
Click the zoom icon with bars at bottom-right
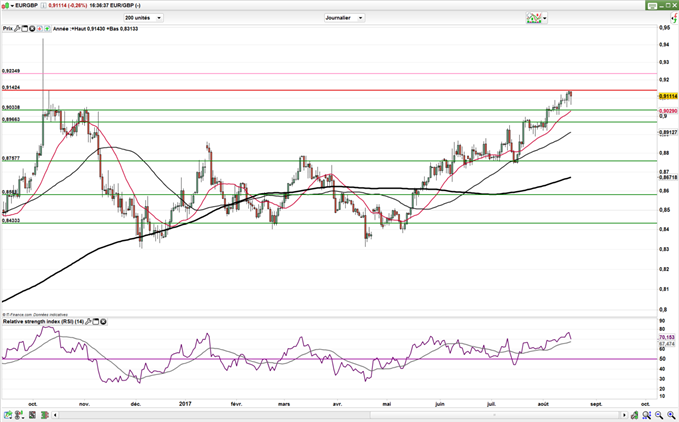click(x=647, y=415)
